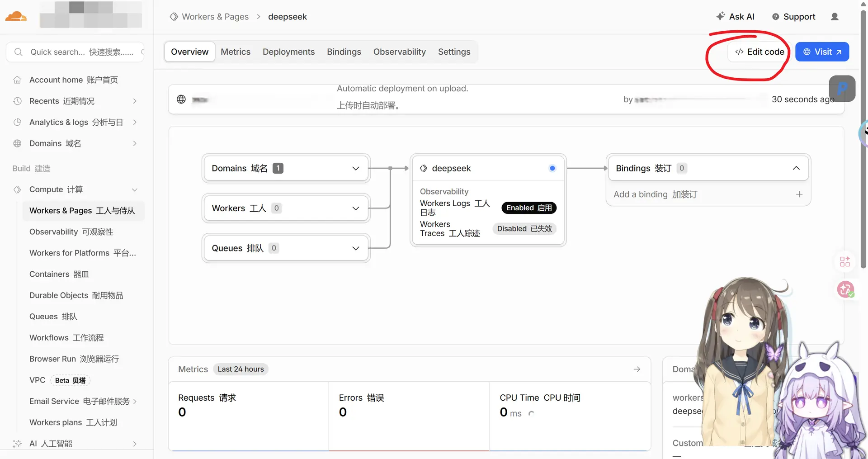The image size is (868, 459).
Task: Click the plus icon to add a binding
Action: (x=799, y=194)
